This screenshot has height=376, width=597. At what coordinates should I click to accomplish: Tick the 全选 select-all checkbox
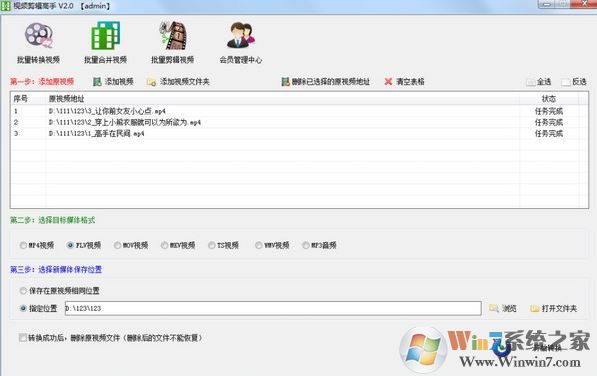[x=531, y=82]
